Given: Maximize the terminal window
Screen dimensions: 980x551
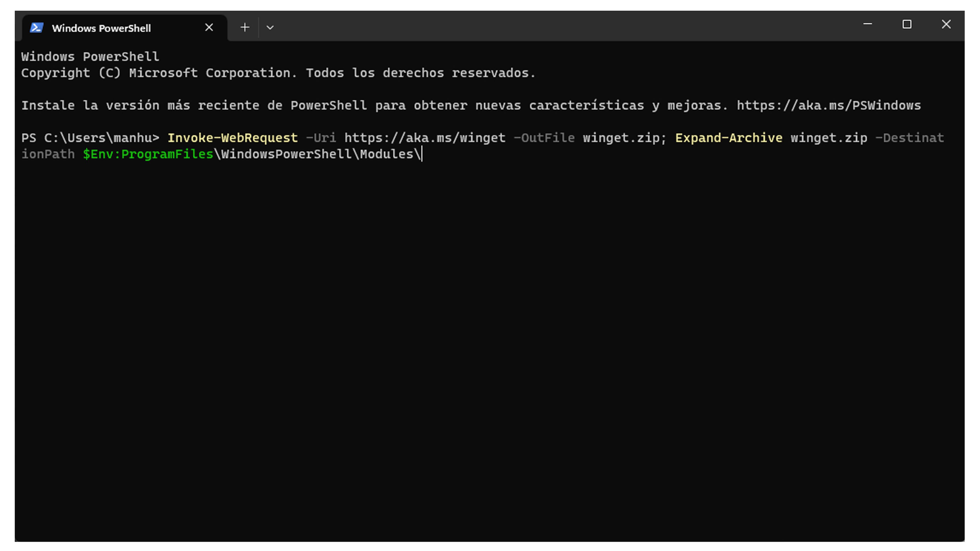Looking at the screenshot, I should (907, 24).
